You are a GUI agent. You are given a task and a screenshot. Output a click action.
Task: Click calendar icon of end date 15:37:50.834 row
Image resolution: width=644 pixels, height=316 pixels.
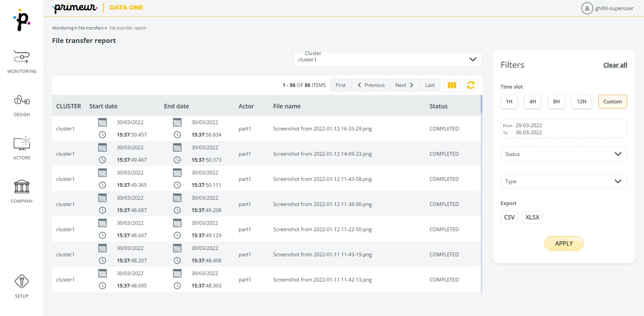[x=177, y=122]
